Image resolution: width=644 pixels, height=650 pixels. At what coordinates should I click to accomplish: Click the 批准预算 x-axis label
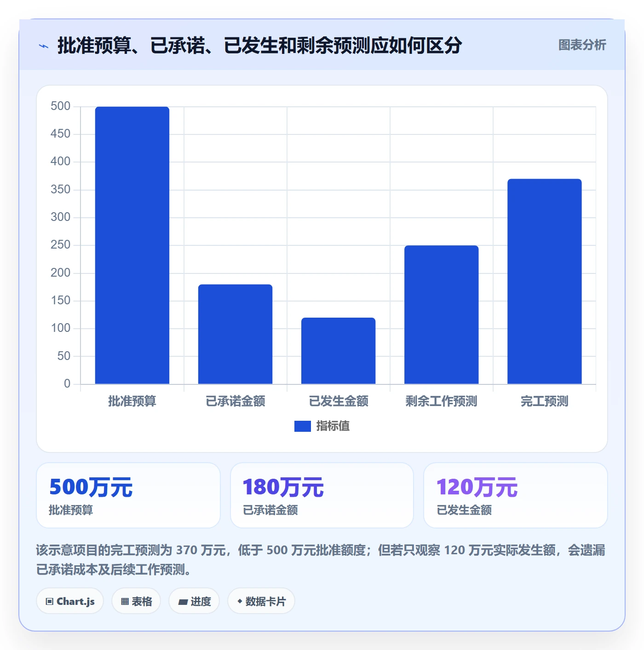tap(132, 401)
